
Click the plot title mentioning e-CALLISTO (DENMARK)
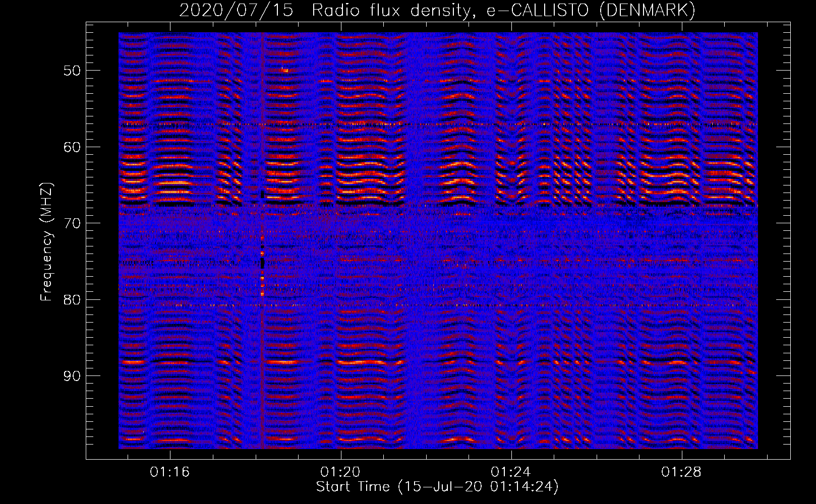tap(437, 11)
